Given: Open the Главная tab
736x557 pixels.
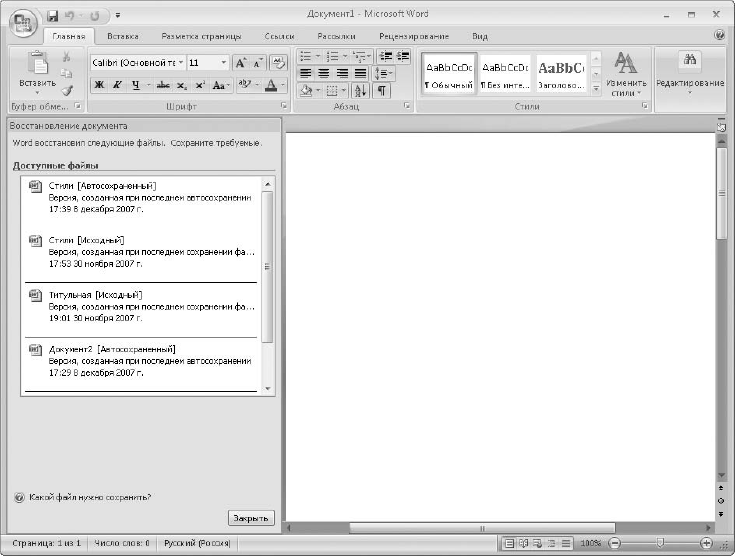Looking at the screenshot, I should point(69,36).
